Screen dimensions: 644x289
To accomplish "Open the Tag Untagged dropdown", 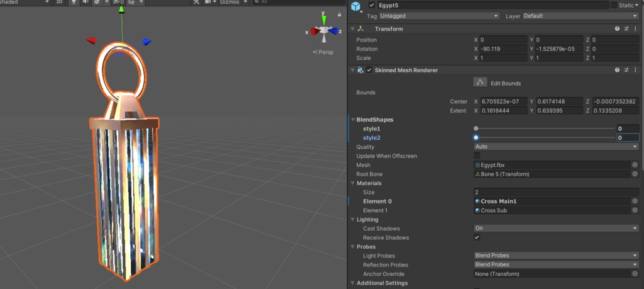I will click(x=438, y=16).
